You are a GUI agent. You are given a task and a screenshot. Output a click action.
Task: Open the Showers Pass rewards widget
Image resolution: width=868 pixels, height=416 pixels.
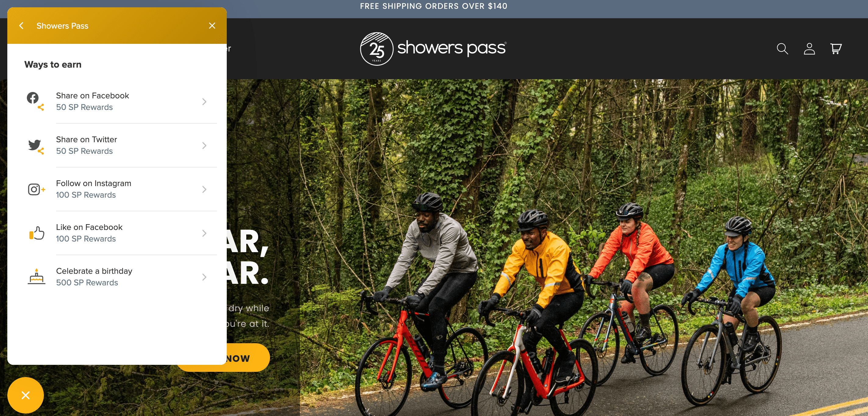[x=26, y=395]
